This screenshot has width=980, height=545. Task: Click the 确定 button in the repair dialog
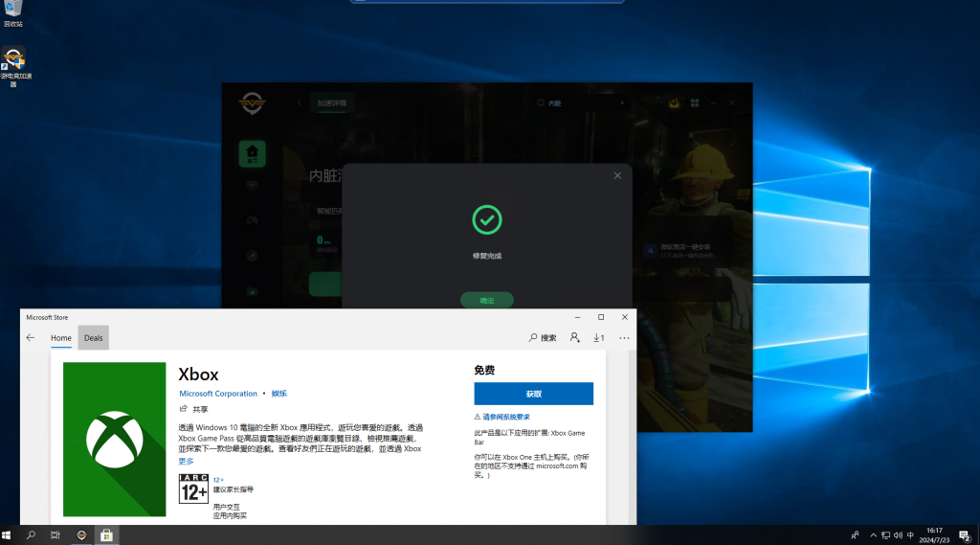487,301
